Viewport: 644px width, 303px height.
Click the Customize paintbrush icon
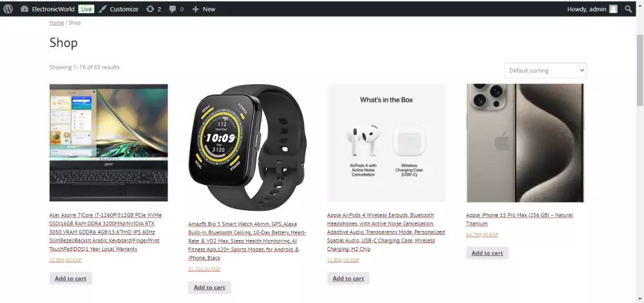click(x=102, y=9)
